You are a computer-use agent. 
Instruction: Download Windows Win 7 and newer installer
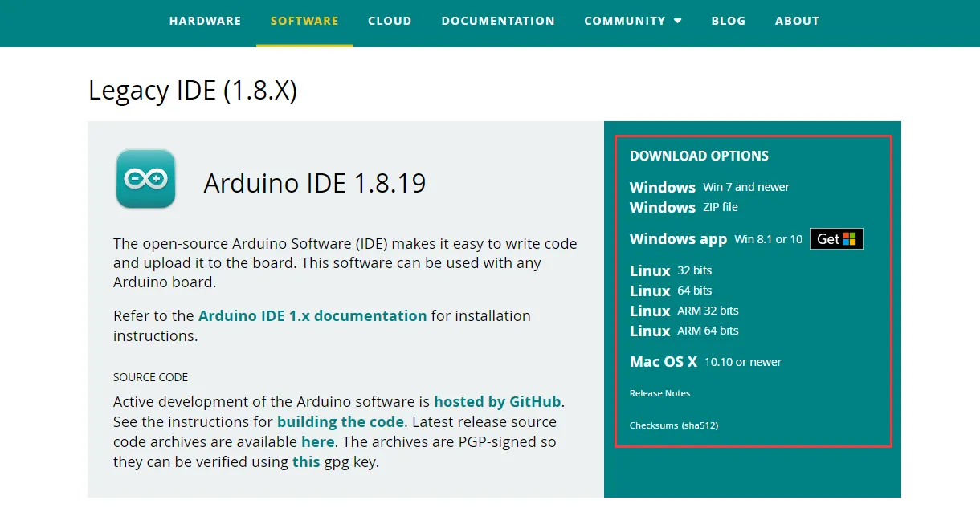coord(663,187)
